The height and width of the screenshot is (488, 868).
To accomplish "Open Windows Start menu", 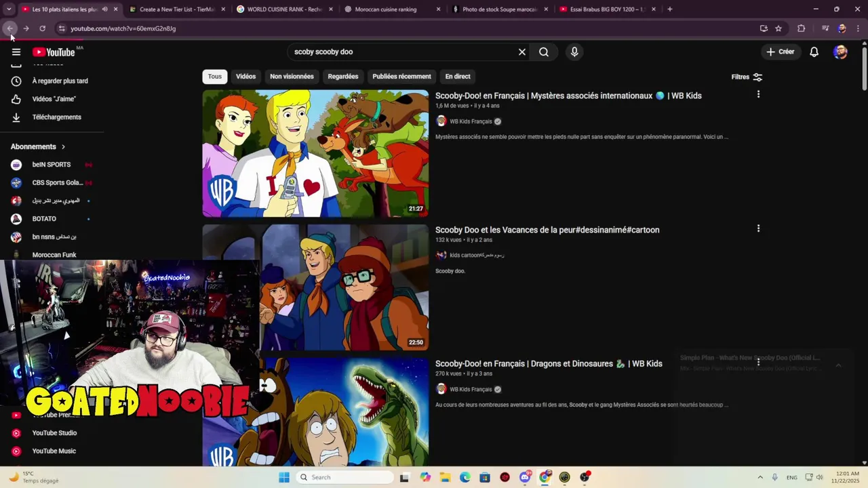I will click(284, 477).
